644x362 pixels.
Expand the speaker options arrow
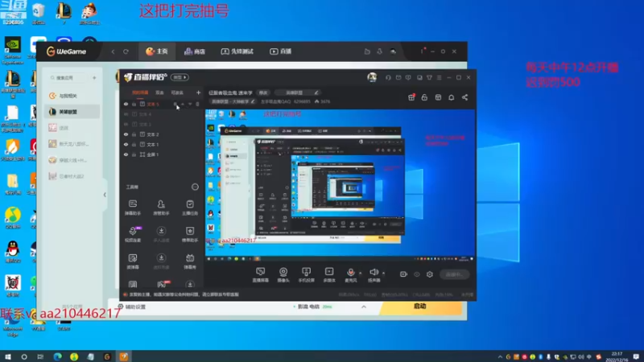pos(384,273)
